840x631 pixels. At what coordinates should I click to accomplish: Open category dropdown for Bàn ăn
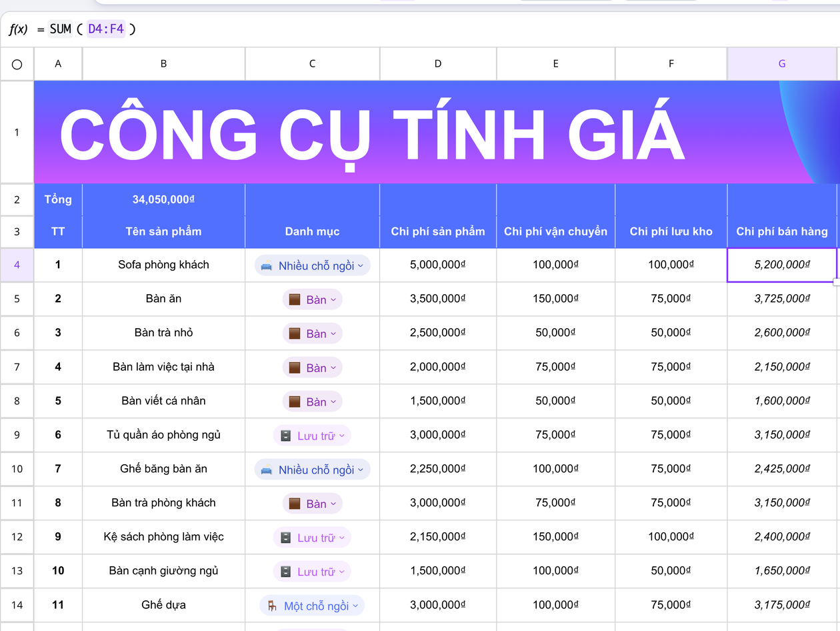pyautogui.click(x=312, y=299)
